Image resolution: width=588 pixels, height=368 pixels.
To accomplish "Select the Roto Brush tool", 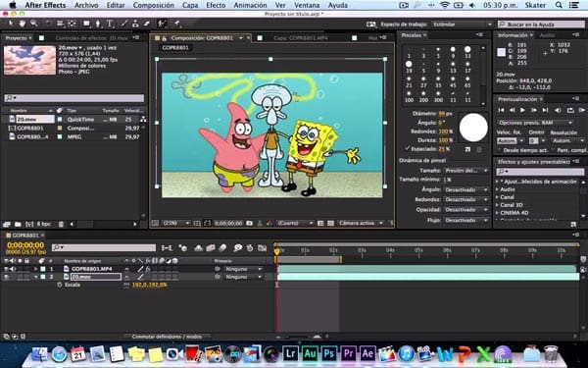I will tap(162, 24).
